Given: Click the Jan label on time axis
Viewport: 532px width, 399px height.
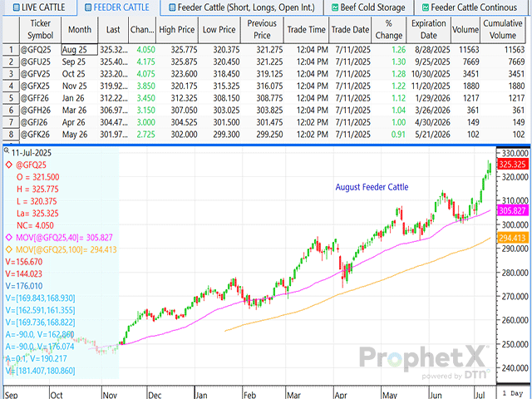Looking at the screenshot, I should [201, 395].
